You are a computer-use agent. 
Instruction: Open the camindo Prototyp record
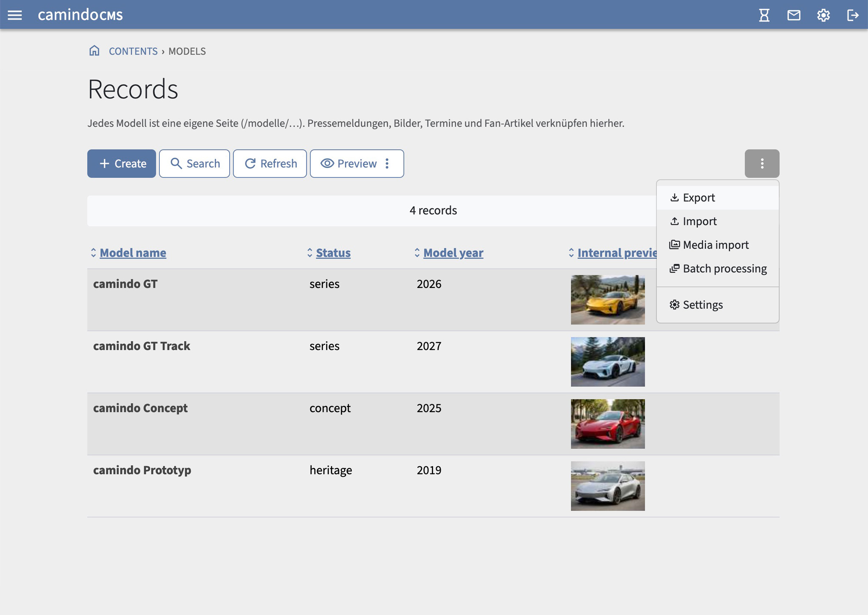tap(142, 470)
